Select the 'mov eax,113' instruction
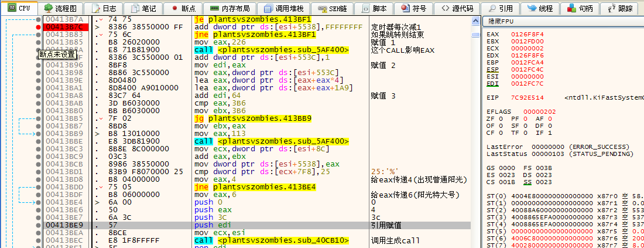 click(219, 134)
